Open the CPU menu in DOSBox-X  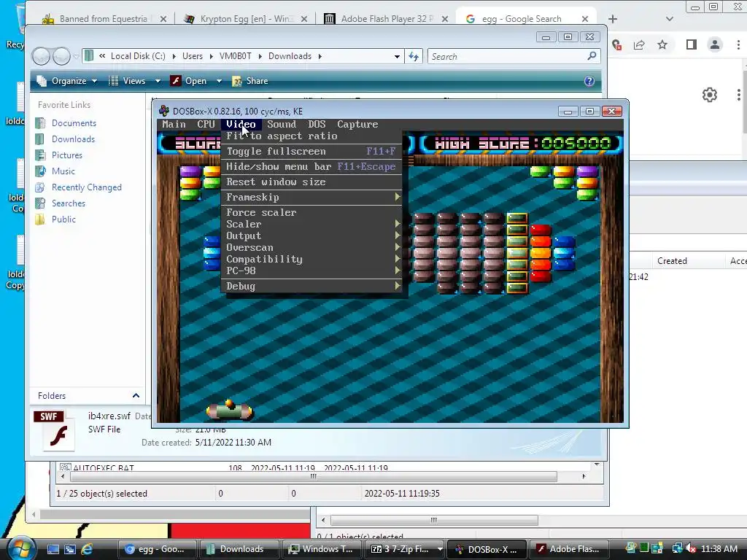pyautogui.click(x=206, y=124)
